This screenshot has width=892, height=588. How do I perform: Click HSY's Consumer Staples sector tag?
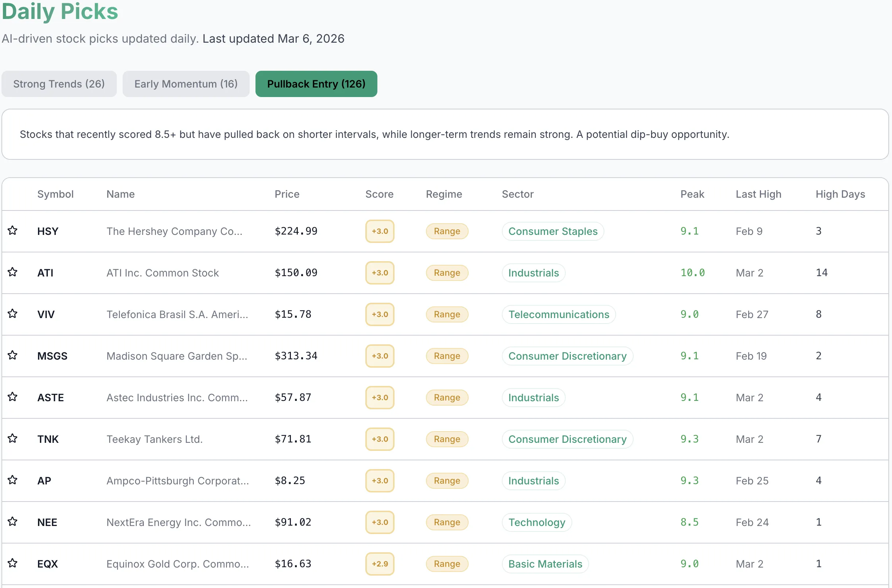tap(553, 231)
